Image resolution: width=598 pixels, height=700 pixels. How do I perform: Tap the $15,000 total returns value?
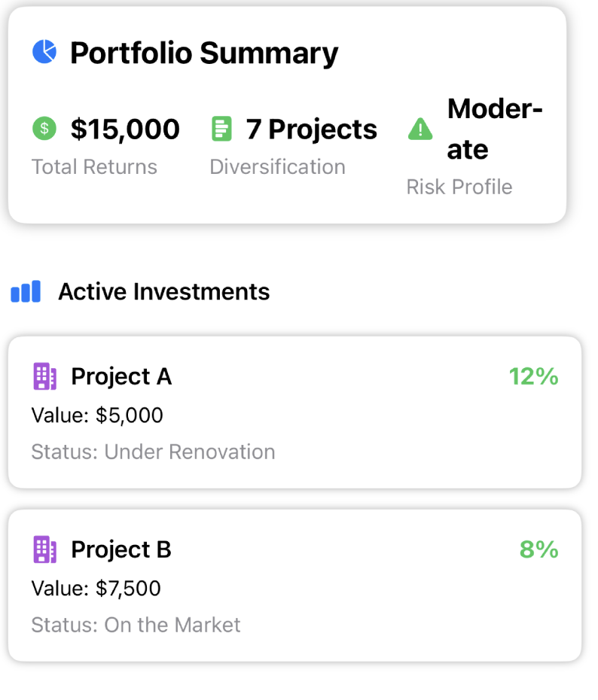click(126, 129)
